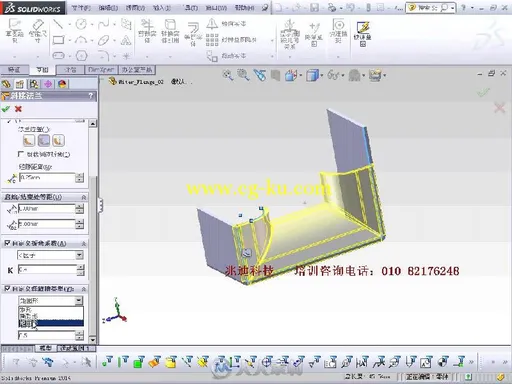Image resolution: width=512 pixels, height=384 pixels.
Task: Click Zoom to Fit in view toolbar
Action: pyautogui.click(x=228, y=75)
